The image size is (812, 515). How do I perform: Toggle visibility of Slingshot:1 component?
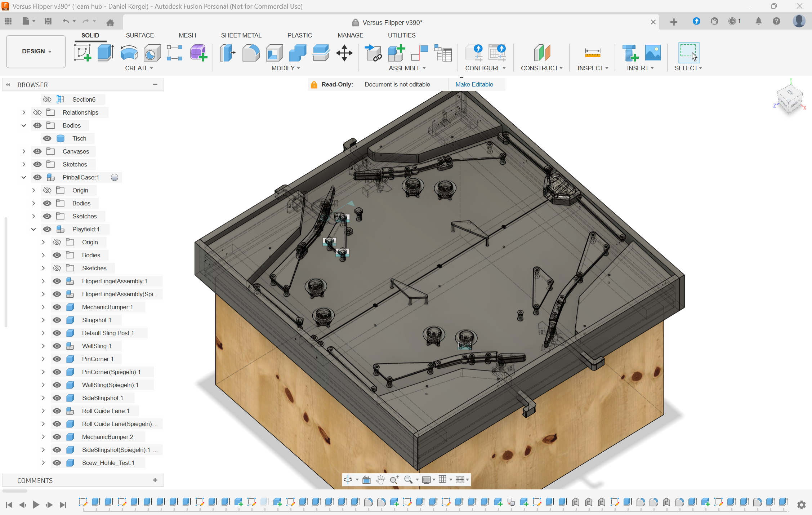tap(57, 320)
